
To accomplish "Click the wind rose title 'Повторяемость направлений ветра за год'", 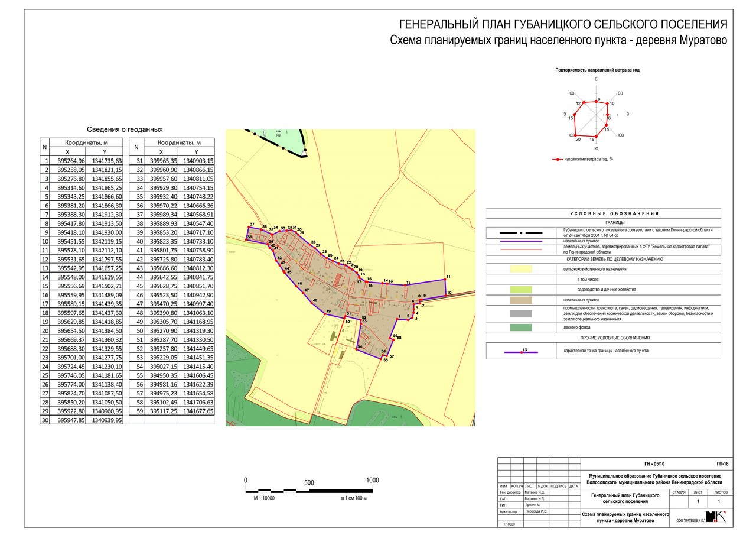I will tap(597, 70).
